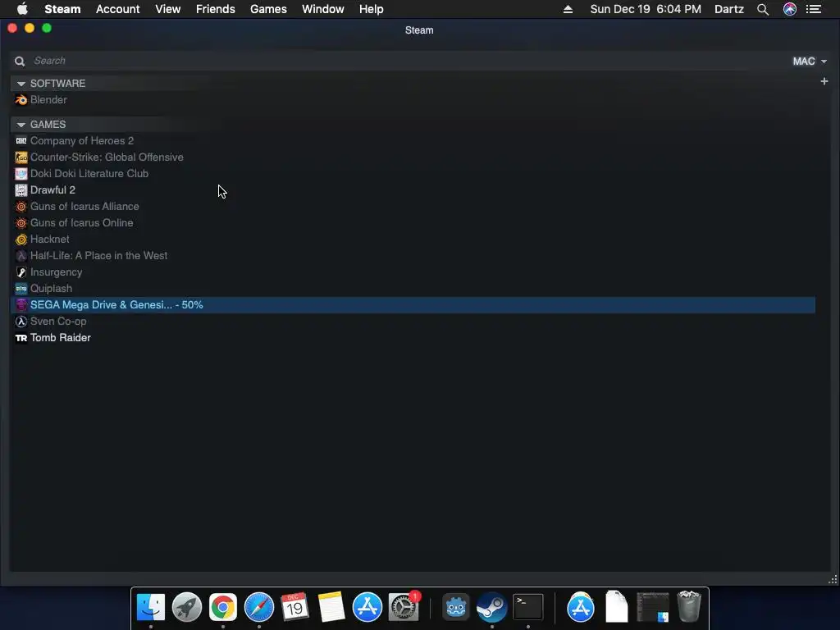Image resolution: width=840 pixels, height=630 pixels.
Task: Open Siri from the menu bar
Action: click(790, 9)
